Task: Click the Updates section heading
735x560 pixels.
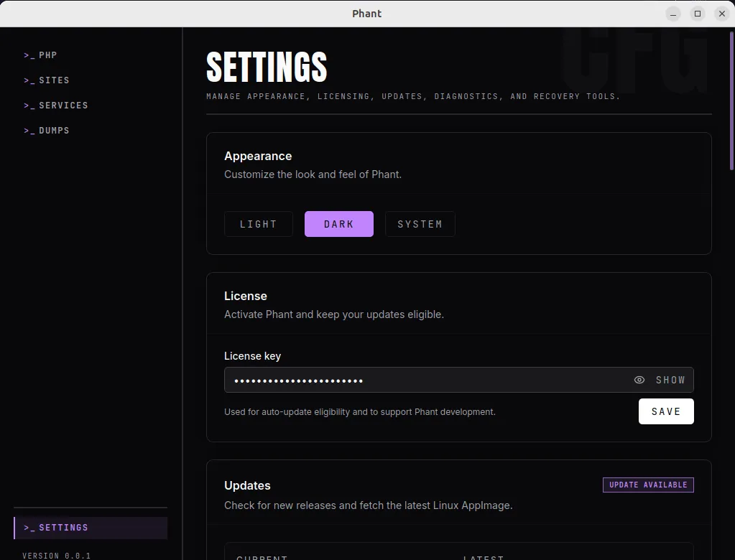Action: click(x=247, y=485)
